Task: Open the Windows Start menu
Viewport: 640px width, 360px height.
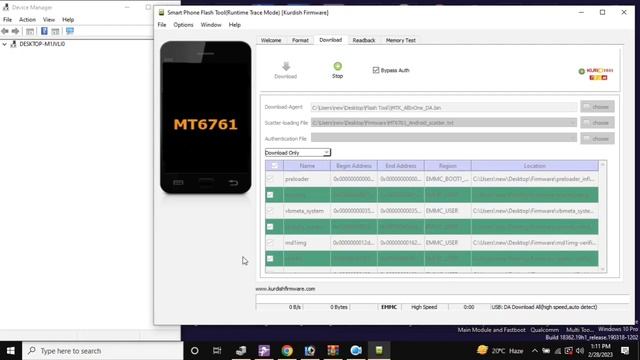Action: click(x=11, y=351)
